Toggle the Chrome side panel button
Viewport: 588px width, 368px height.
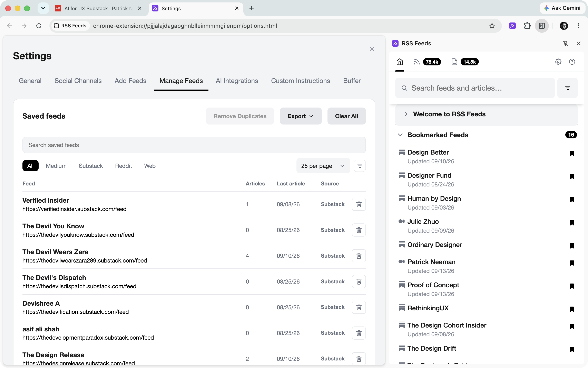[x=542, y=26]
